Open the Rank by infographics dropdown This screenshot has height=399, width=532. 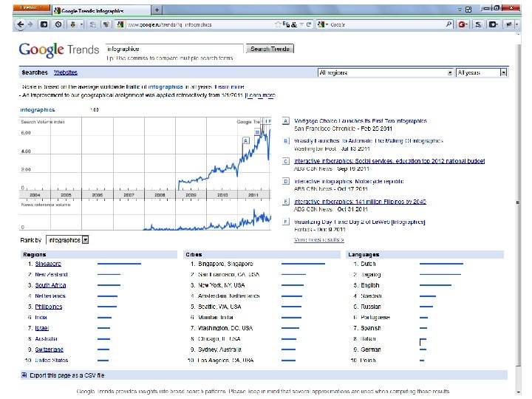[x=67, y=240]
